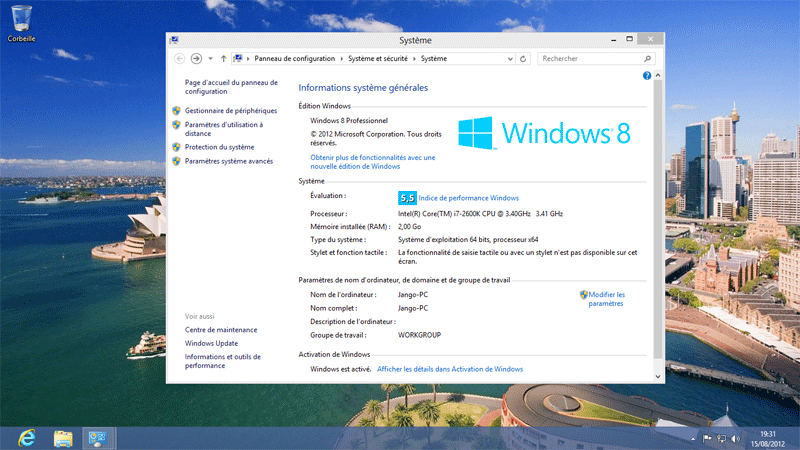Click the 5,5 performance score badge
The height and width of the screenshot is (450, 800).
point(407,198)
